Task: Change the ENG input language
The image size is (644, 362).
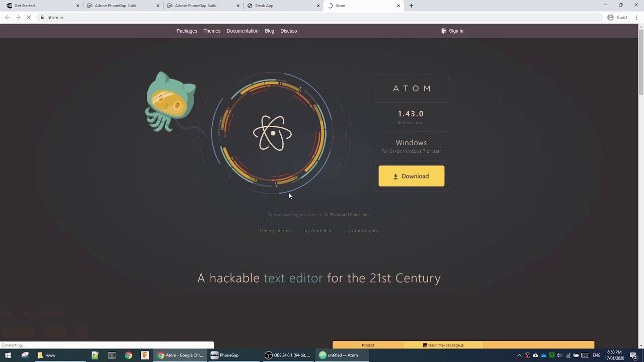Action: (596, 355)
